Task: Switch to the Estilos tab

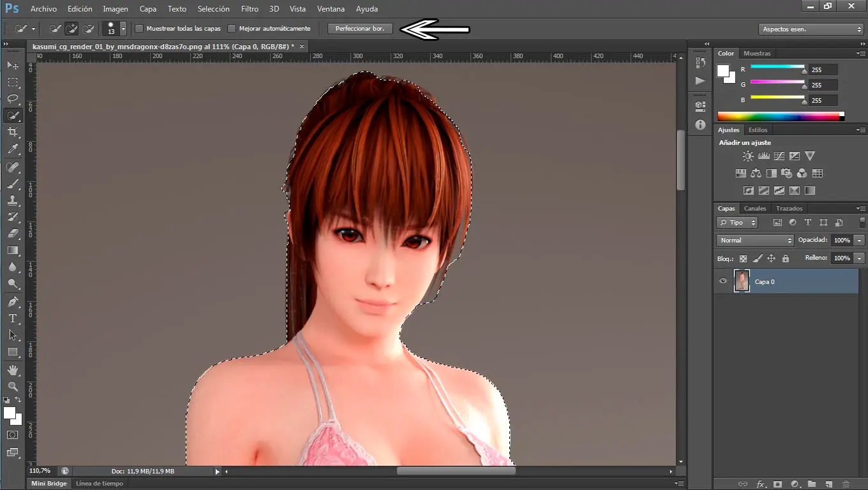Action: (x=758, y=130)
